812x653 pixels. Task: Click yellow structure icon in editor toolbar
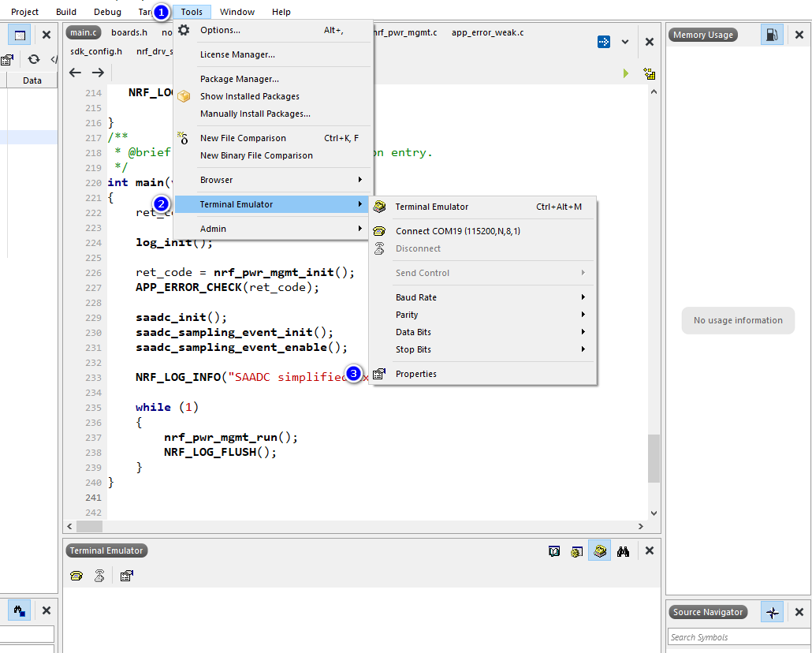[x=650, y=73]
